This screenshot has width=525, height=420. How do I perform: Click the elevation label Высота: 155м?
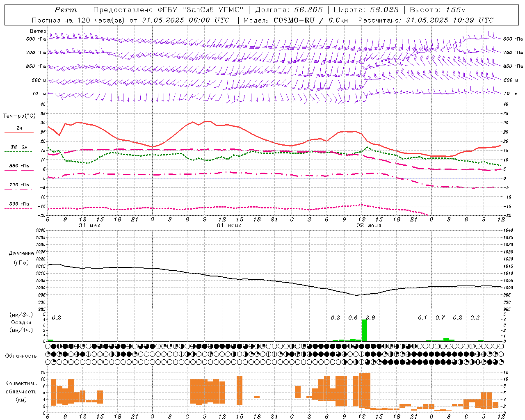click(x=438, y=10)
